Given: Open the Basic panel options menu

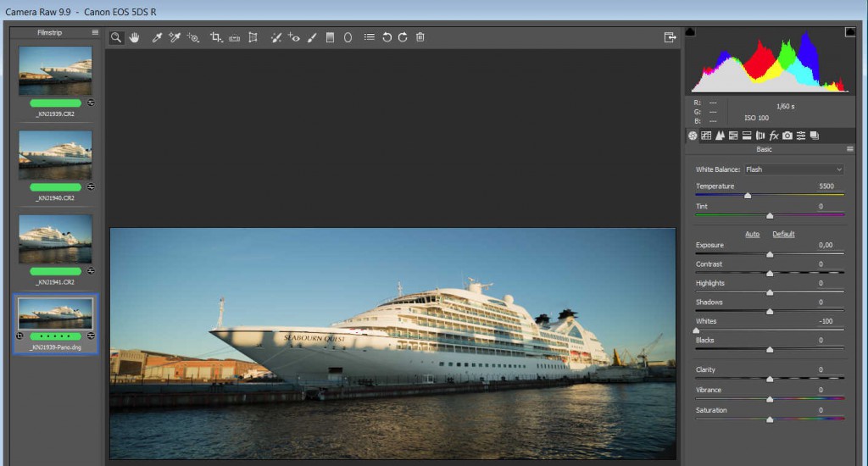Looking at the screenshot, I should (849, 149).
